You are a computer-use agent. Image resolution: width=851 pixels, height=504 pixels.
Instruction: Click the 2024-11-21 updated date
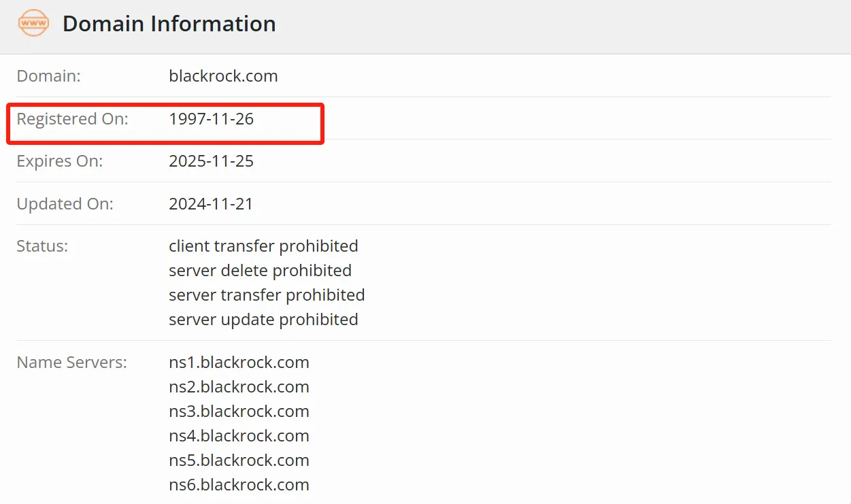coord(211,203)
